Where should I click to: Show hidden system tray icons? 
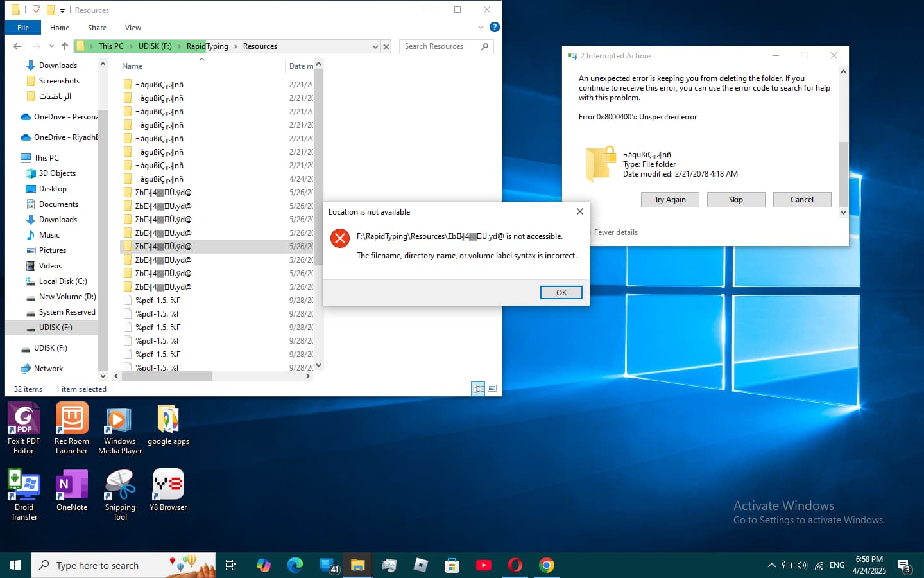click(771, 565)
